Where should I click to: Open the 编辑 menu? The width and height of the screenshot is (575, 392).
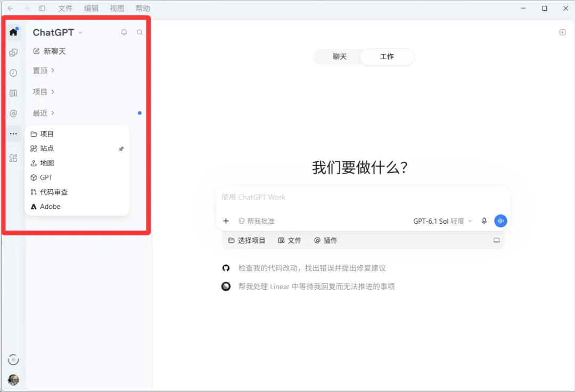coord(92,8)
